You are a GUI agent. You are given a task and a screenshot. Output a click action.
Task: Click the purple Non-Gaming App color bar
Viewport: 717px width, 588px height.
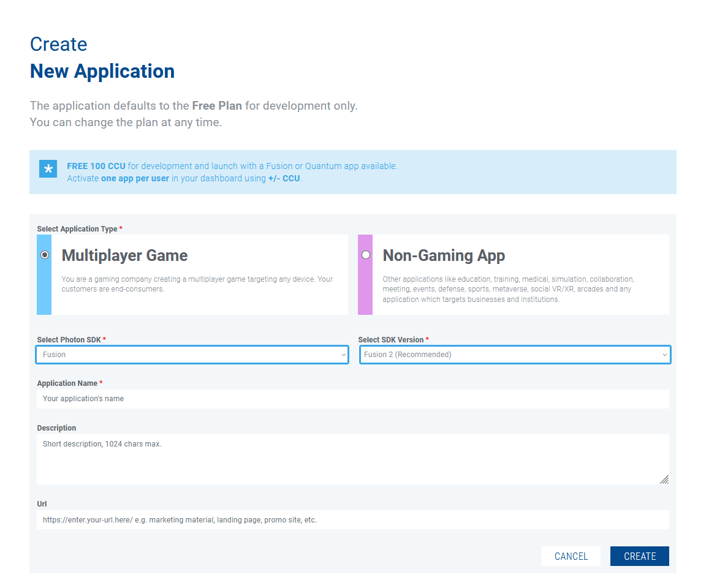point(365,274)
